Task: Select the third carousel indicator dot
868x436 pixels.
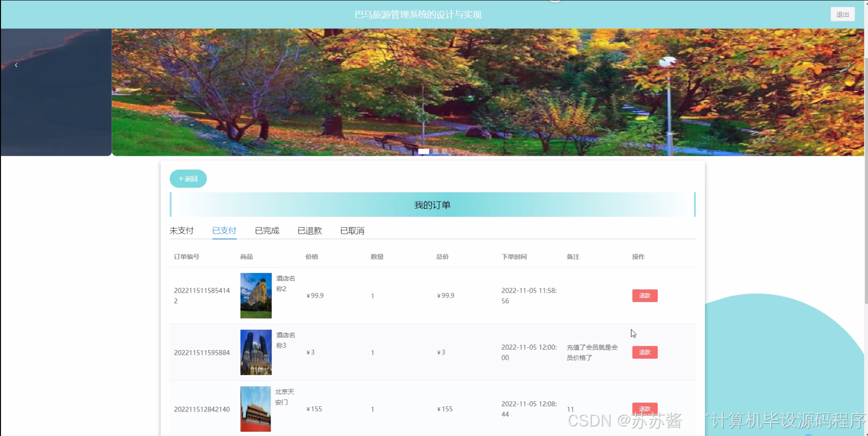Action: 444,151
